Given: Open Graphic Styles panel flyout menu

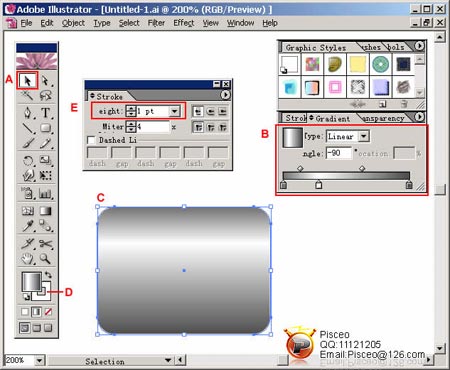Looking at the screenshot, I should coord(419,45).
